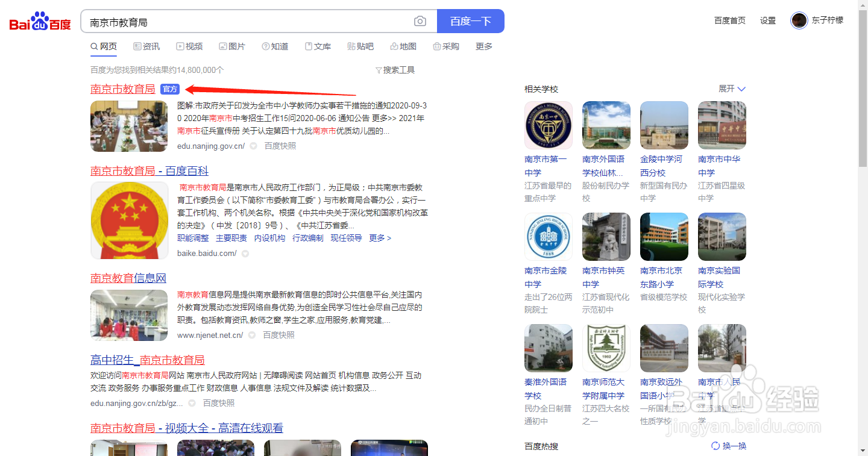Open 现任领导 sublink
This screenshot has height=456, width=868.
coord(346,238)
